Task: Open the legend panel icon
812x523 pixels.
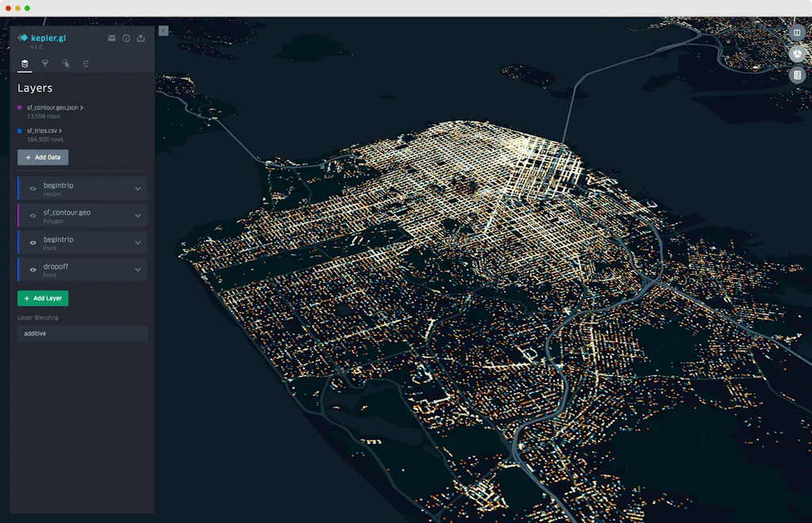Action: pos(798,74)
